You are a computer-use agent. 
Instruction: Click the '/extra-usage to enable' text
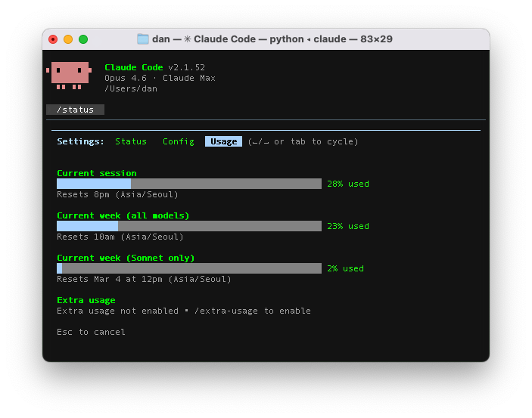click(253, 311)
